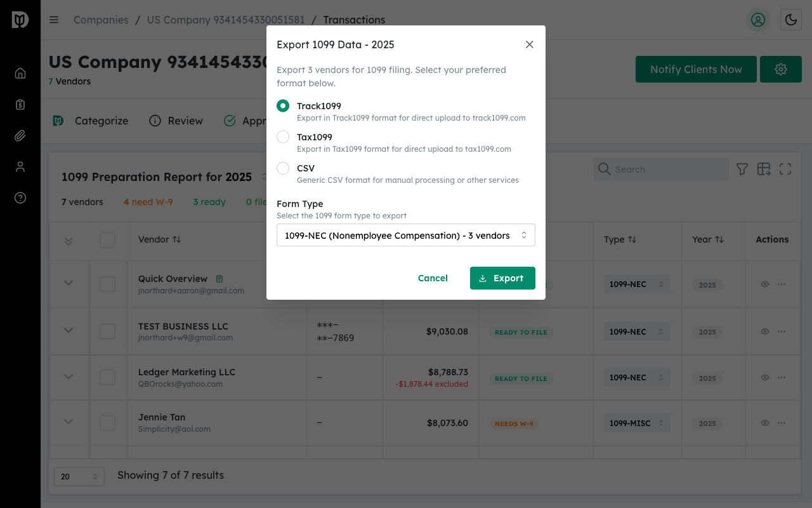The image size is (812, 508).
Task: Open attachments via the paperclip sidebar icon
Action: [20, 135]
